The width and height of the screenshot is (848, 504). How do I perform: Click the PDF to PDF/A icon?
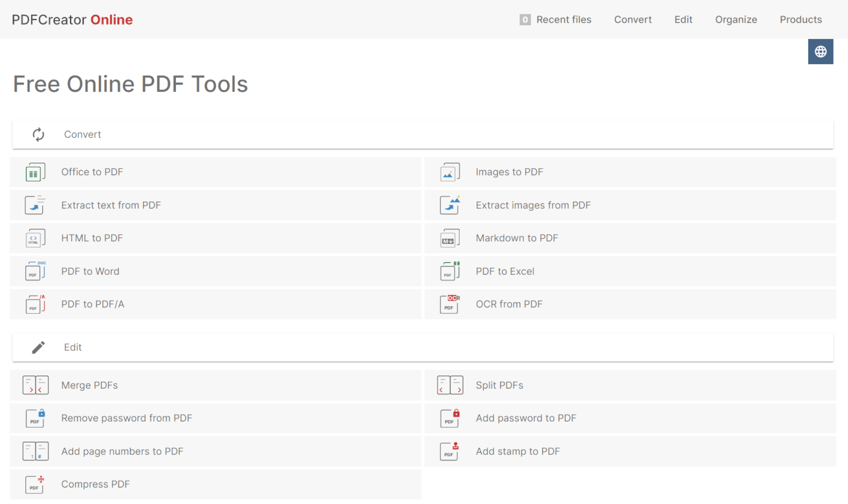pos(35,304)
